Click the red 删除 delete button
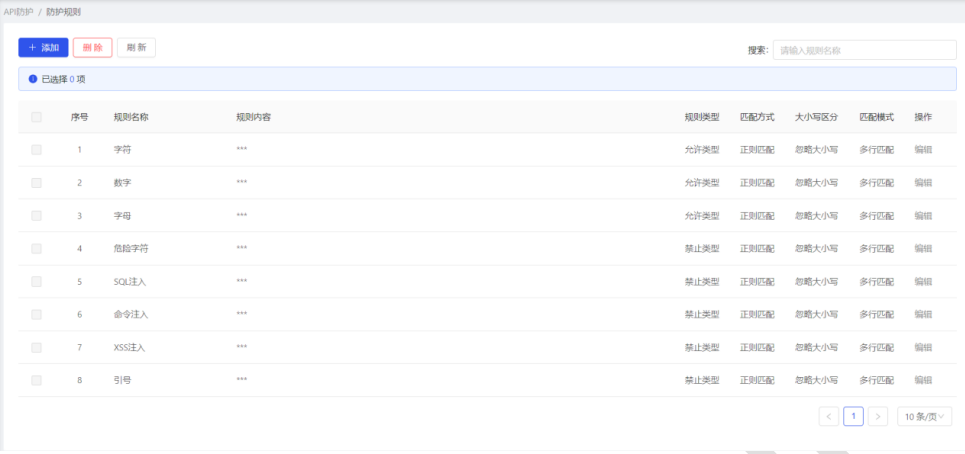The image size is (965, 454). coord(92,47)
